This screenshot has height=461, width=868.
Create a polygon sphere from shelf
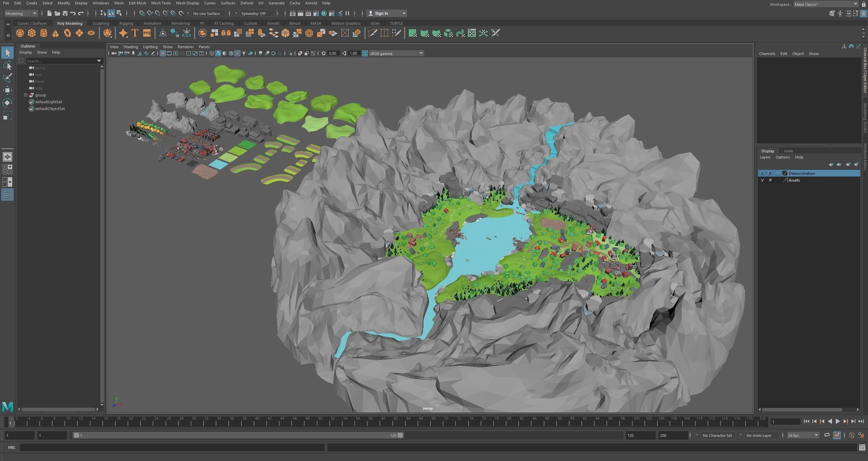[x=20, y=33]
